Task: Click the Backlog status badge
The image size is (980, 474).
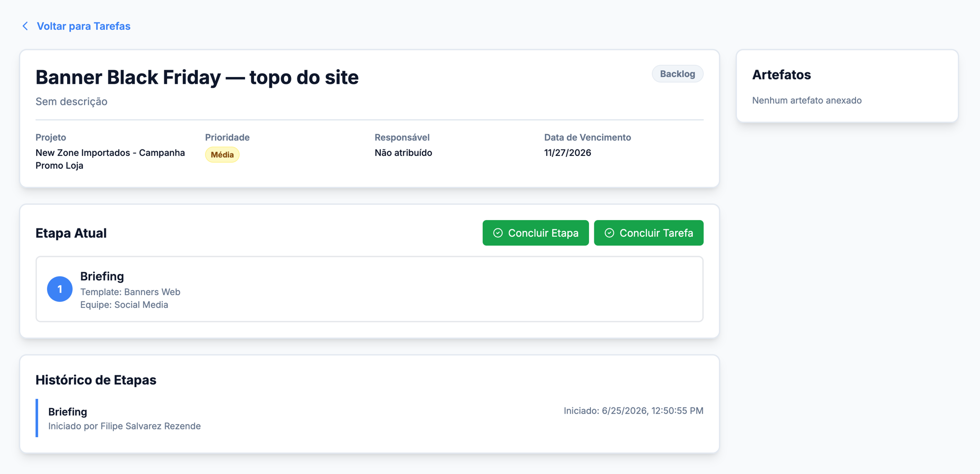Action: tap(677, 74)
